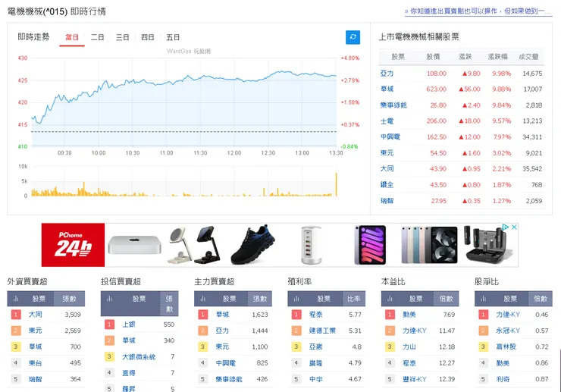Open 直得 in 投信買賣超 list
The image size is (561, 392).
(129, 373)
